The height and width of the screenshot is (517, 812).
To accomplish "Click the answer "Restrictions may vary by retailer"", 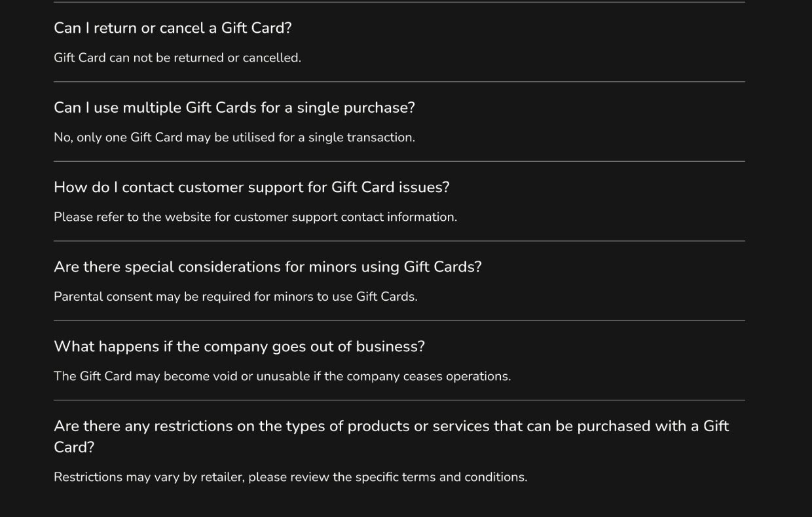I will tap(290, 477).
